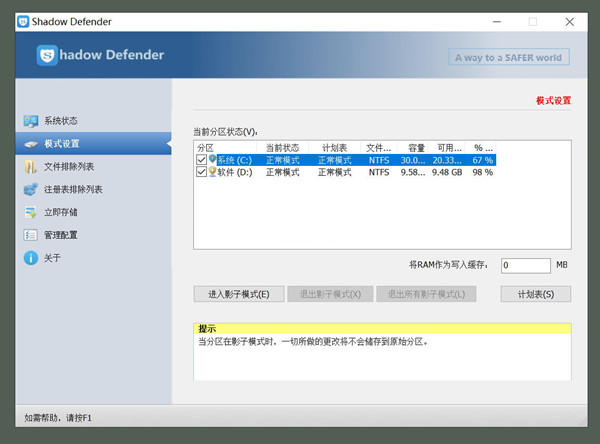Select the 软件 (D:) partition row label
The height and width of the screenshot is (444, 600).
point(235,172)
